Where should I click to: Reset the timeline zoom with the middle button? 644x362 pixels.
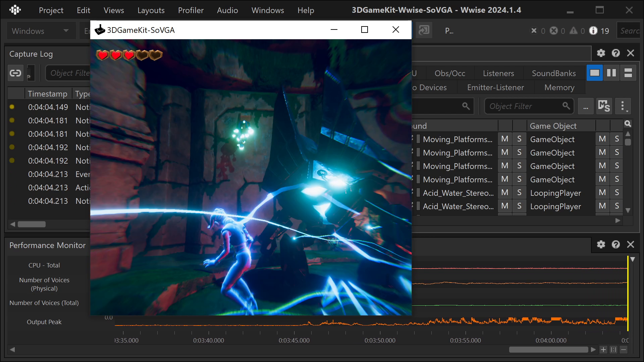613,350
